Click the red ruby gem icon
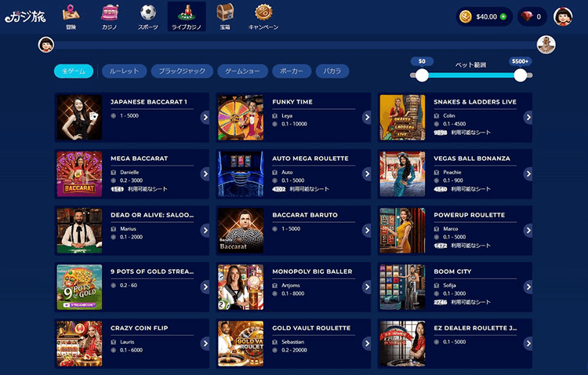Viewport: 588px width, 375px height. click(527, 16)
